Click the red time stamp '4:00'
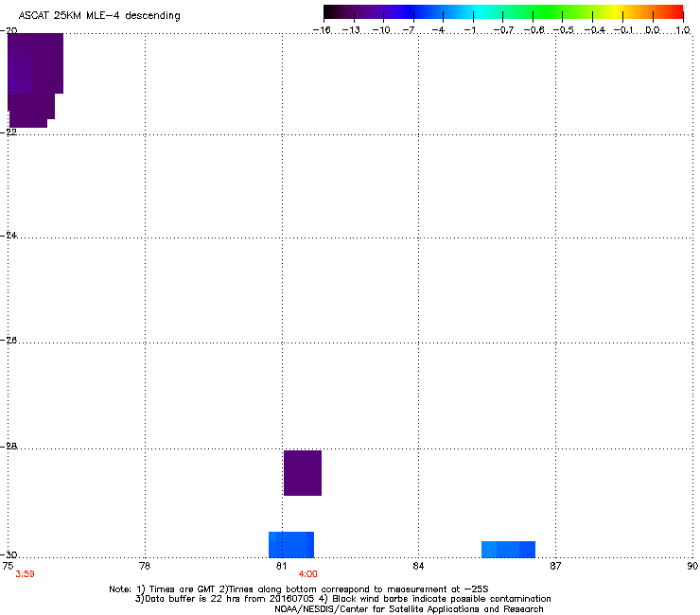The image size is (700, 615). (308, 574)
